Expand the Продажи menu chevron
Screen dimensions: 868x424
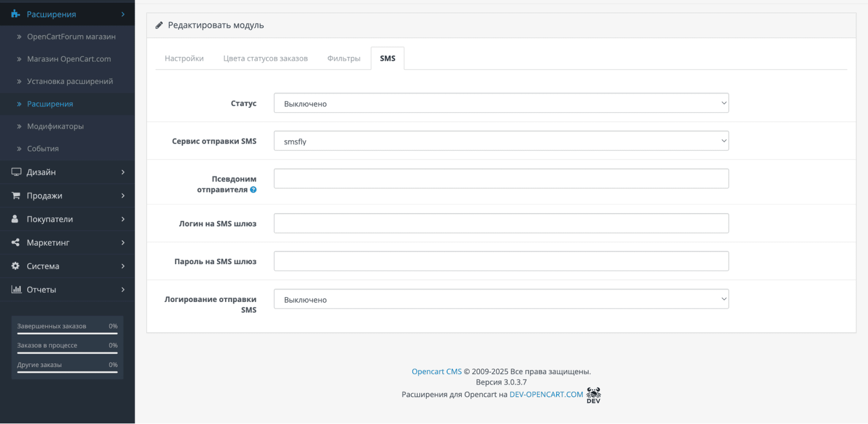tap(123, 195)
